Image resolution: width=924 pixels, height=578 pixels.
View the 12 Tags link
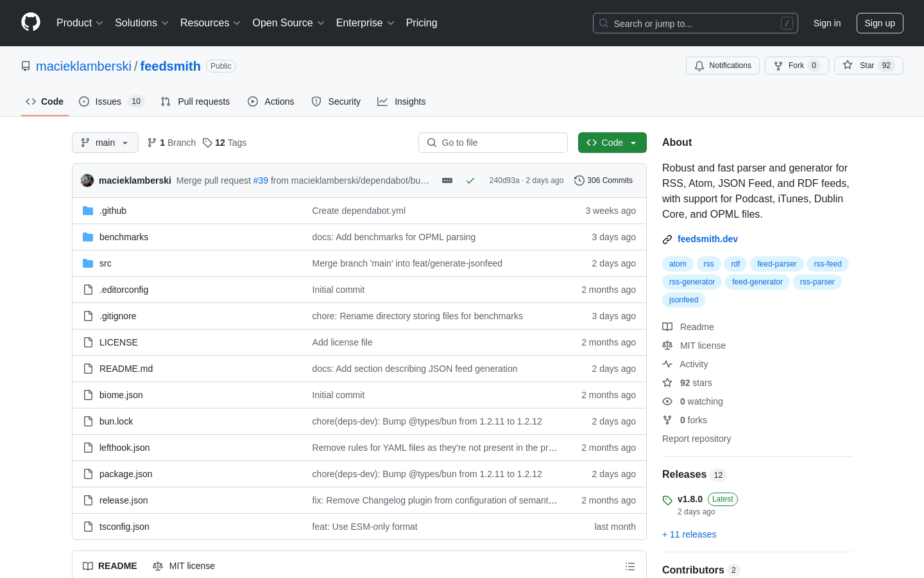pos(225,143)
